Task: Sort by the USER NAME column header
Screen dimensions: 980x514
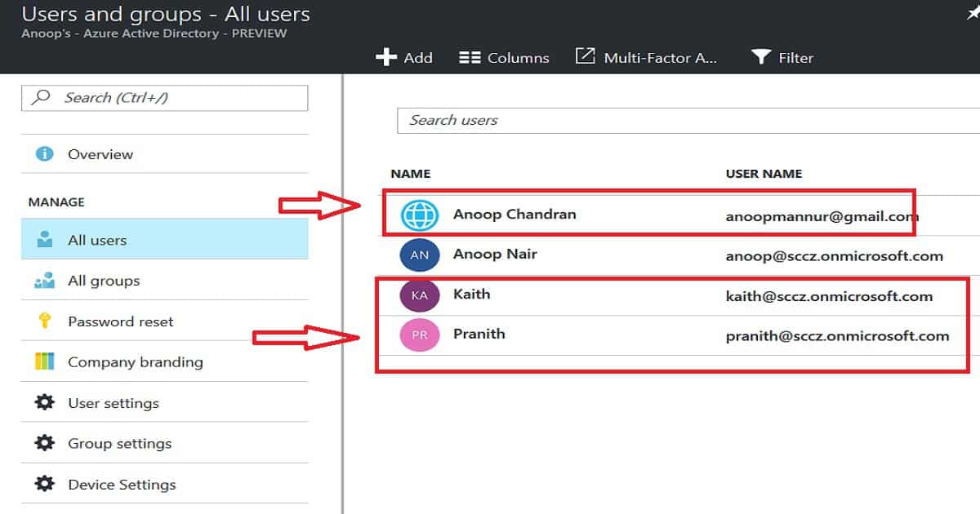Action: click(x=764, y=174)
